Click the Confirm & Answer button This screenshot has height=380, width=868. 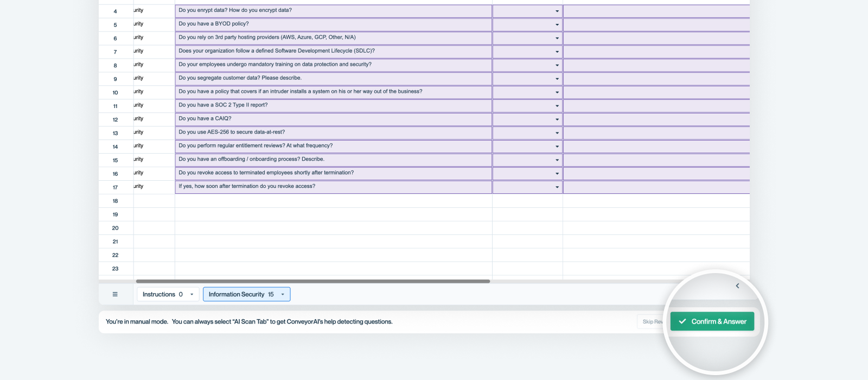712,321
